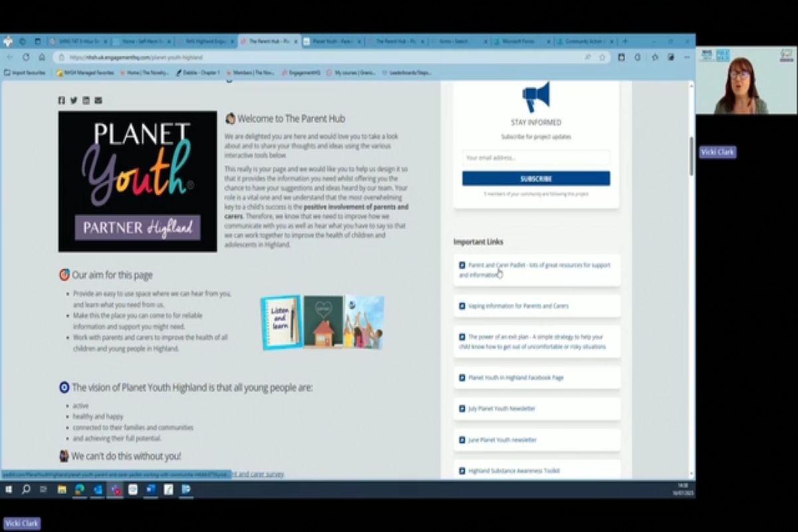
Task: Click the blue SUBSCRIBE button
Action: click(x=536, y=178)
